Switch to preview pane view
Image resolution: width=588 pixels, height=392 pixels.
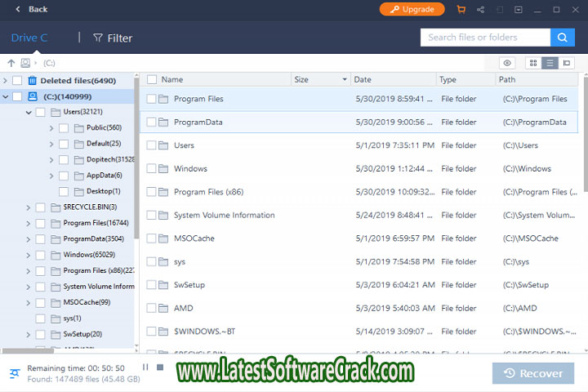[x=568, y=63]
